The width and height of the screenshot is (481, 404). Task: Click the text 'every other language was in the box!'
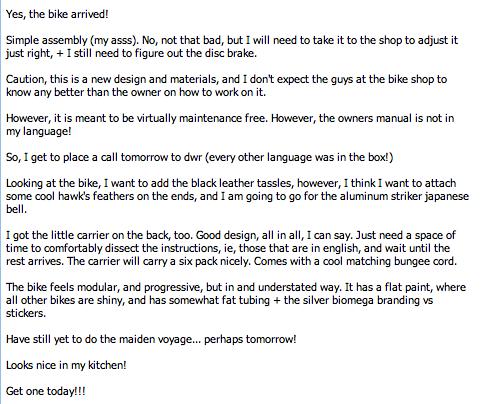coord(299,157)
